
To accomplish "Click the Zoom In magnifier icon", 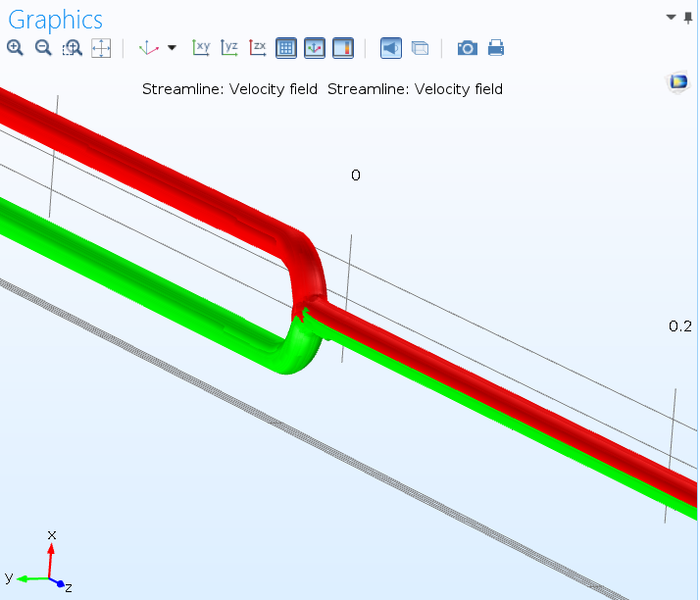I will pos(15,47).
